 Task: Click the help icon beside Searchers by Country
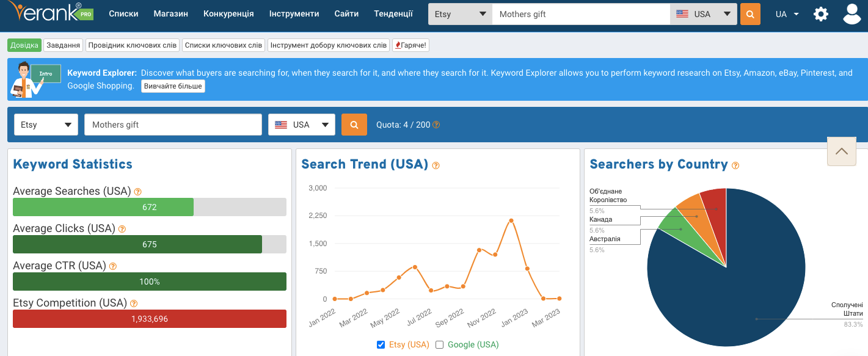click(x=735, y=165)
